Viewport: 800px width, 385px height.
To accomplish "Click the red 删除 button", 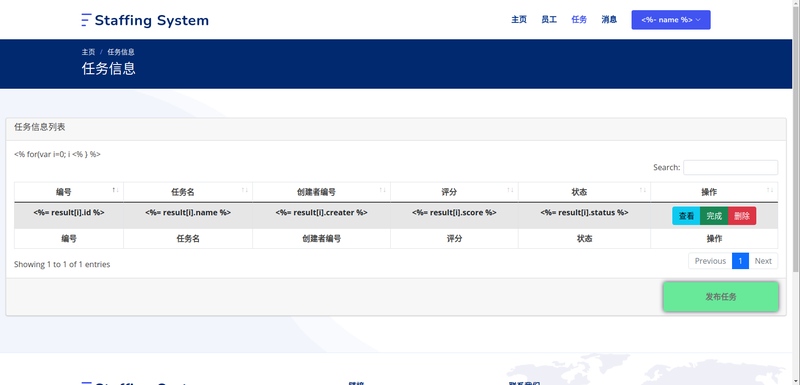I will 742,216.
